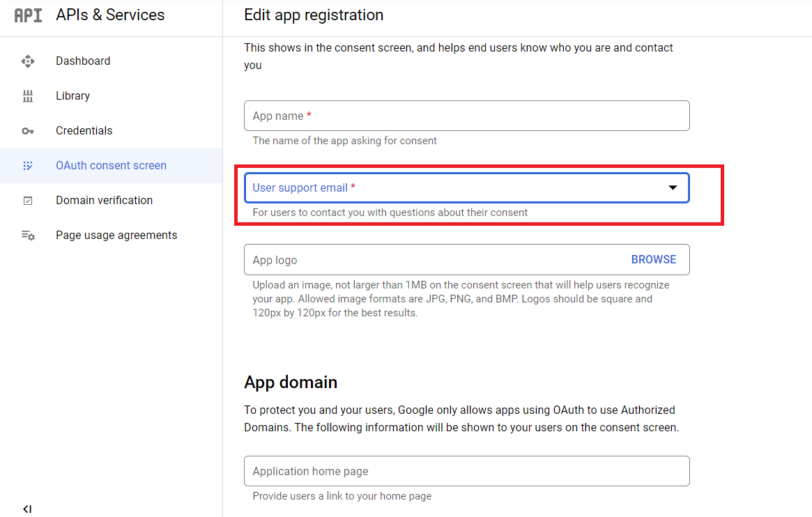Click 'This shows in the consent screen' description
812x517 pixels.
tap(459, 56)
